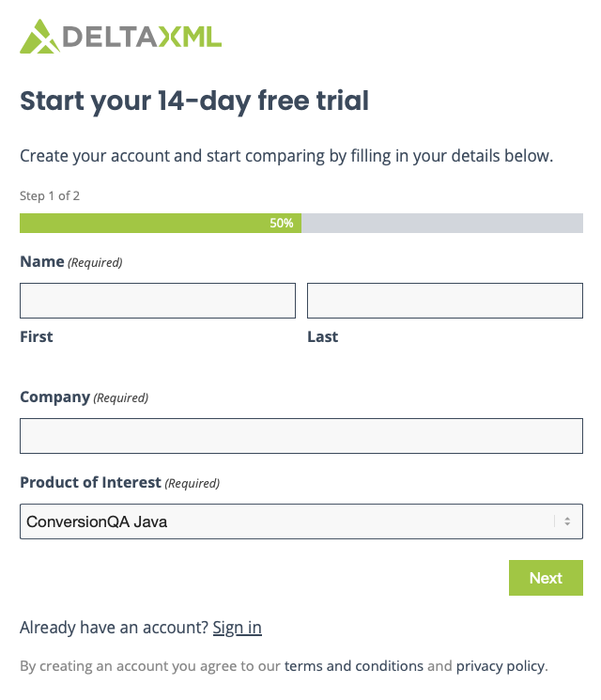Click the 50% progress label
The image size is (601, 700).
tap(282, 224)
